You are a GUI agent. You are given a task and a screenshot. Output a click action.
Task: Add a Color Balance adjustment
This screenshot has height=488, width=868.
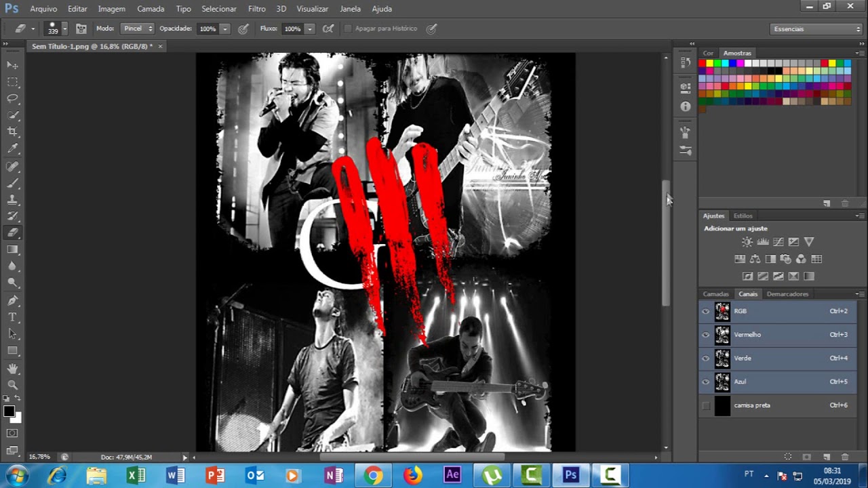point(755,259)
